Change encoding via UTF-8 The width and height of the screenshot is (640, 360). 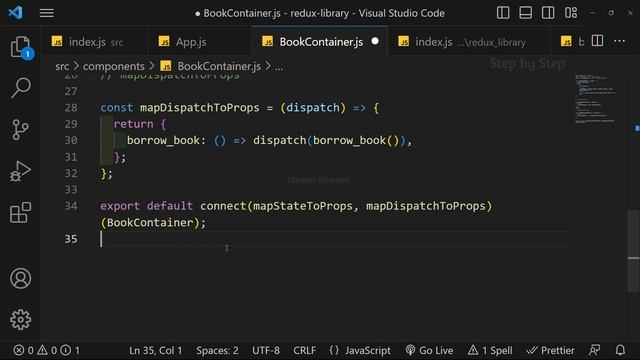[x=266, y=350]
